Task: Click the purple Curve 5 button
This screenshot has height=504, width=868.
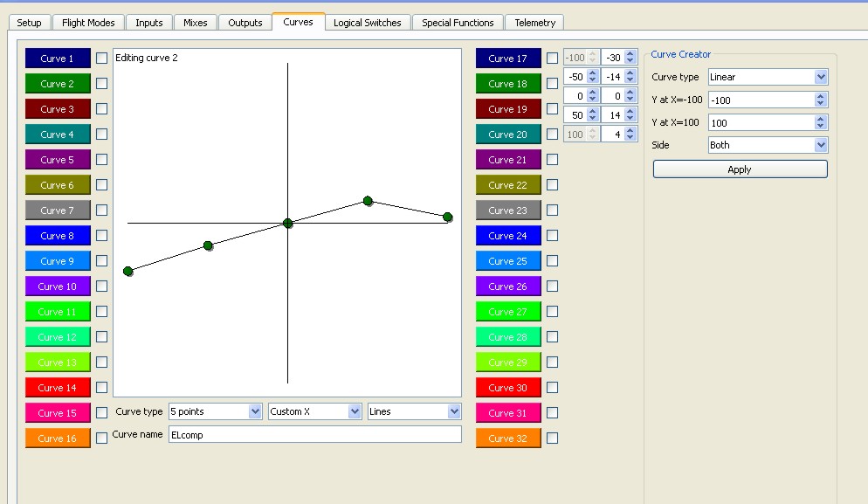Action: click(x=58, y=160)
